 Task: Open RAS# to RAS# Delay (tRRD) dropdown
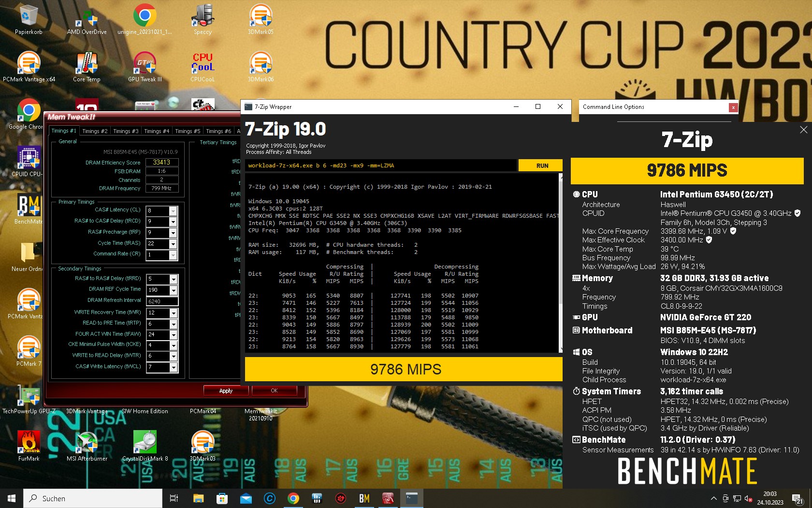(x=173, y=279)
